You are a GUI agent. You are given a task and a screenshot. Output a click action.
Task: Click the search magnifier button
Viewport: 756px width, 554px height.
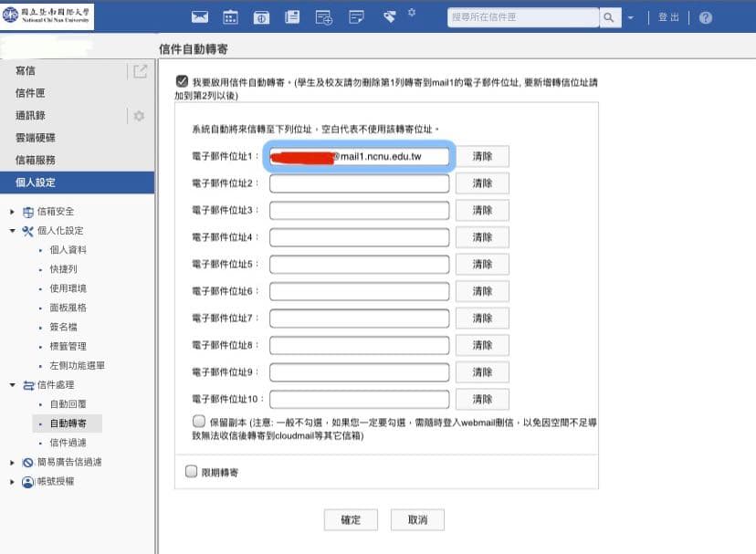coord(609,18)
